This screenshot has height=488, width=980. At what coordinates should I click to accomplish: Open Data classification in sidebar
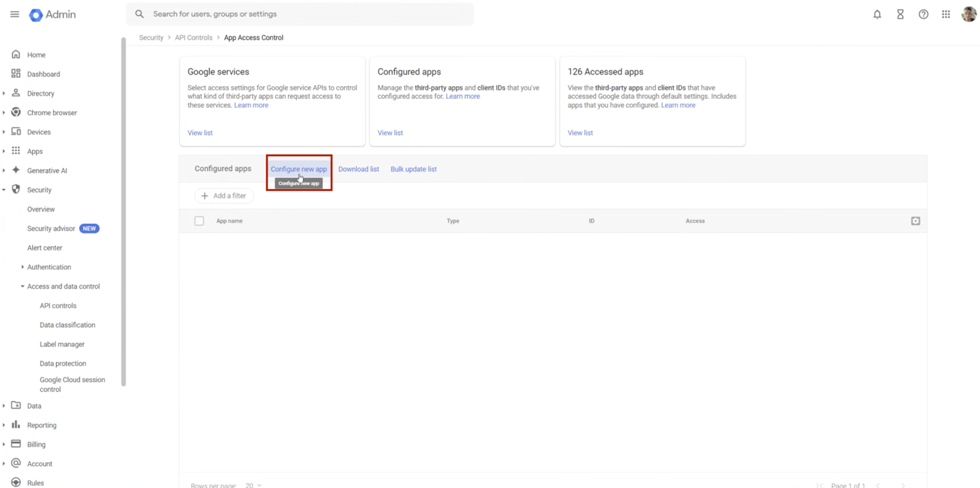67,325
